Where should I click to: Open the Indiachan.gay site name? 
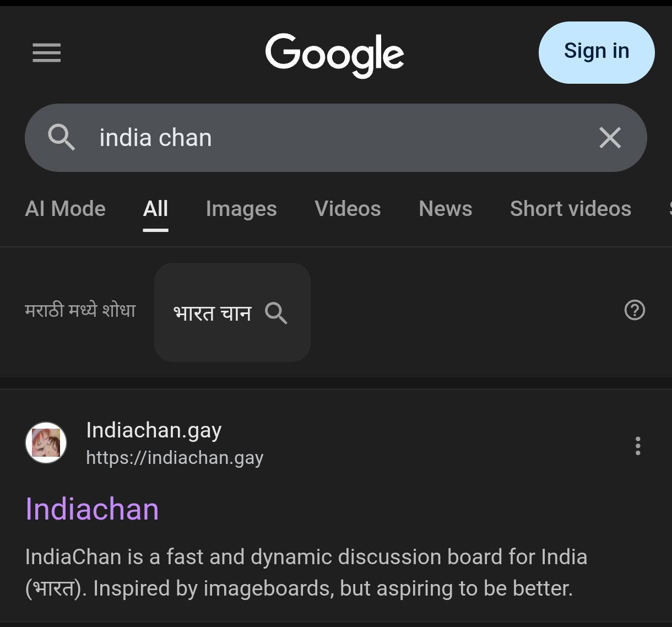pyautogui.click(x=154, y=430)
